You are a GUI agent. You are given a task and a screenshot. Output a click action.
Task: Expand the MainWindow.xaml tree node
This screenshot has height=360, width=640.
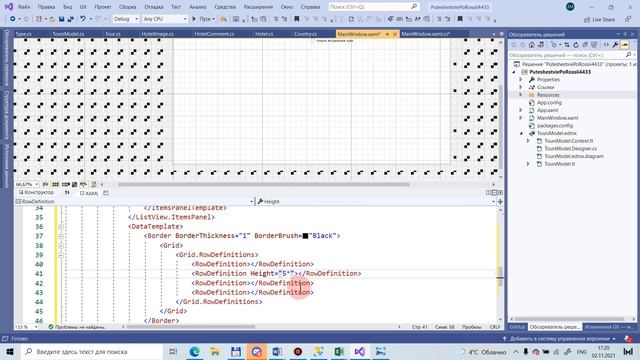(x=521, y=118)
